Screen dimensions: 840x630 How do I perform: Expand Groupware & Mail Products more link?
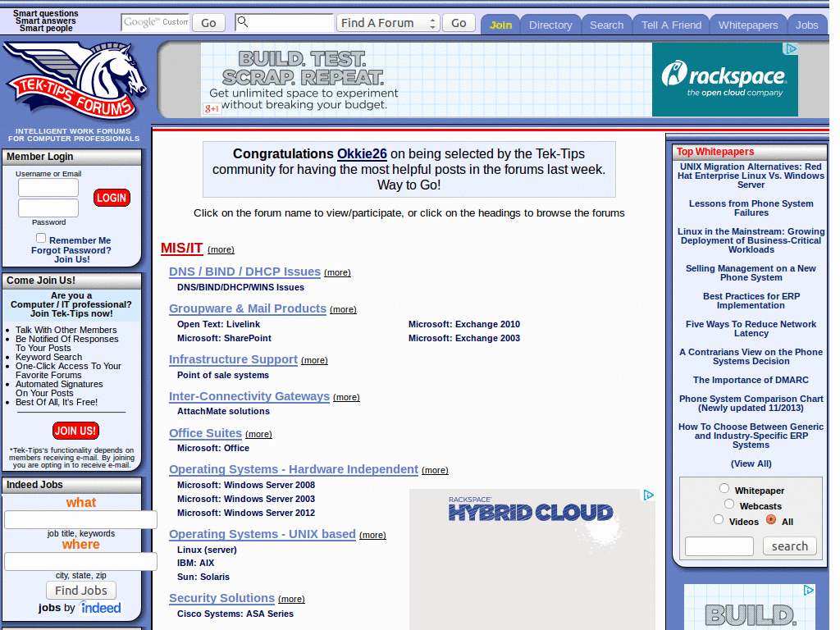(343, 309)
